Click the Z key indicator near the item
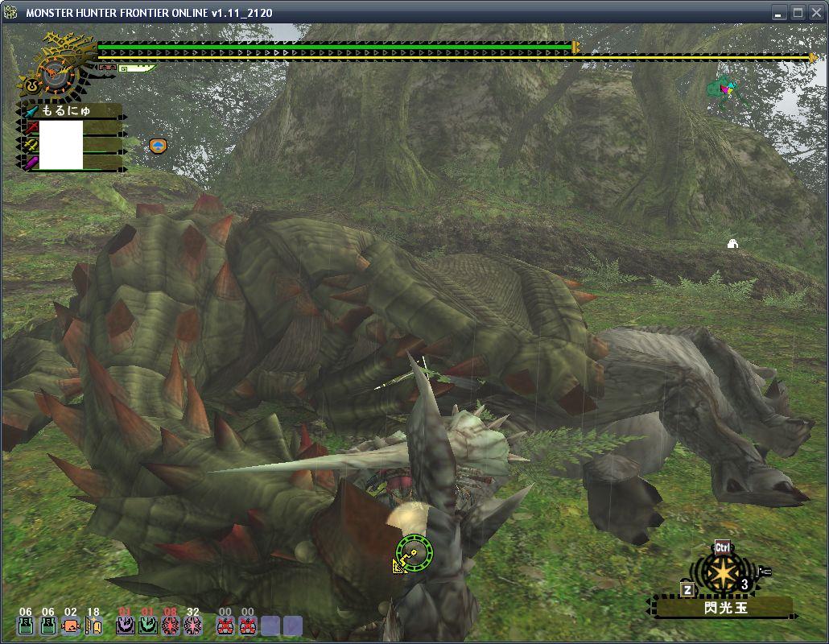The height and width of the screenshot is (644, 829). point(687,589)
